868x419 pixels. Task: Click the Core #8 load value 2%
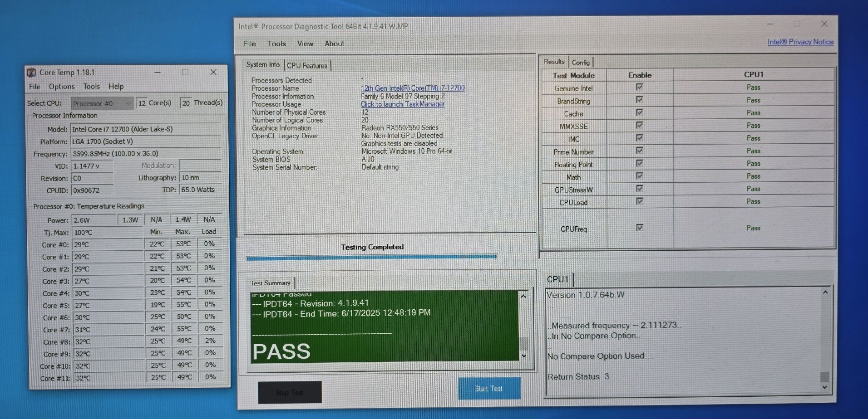(210, 341)
